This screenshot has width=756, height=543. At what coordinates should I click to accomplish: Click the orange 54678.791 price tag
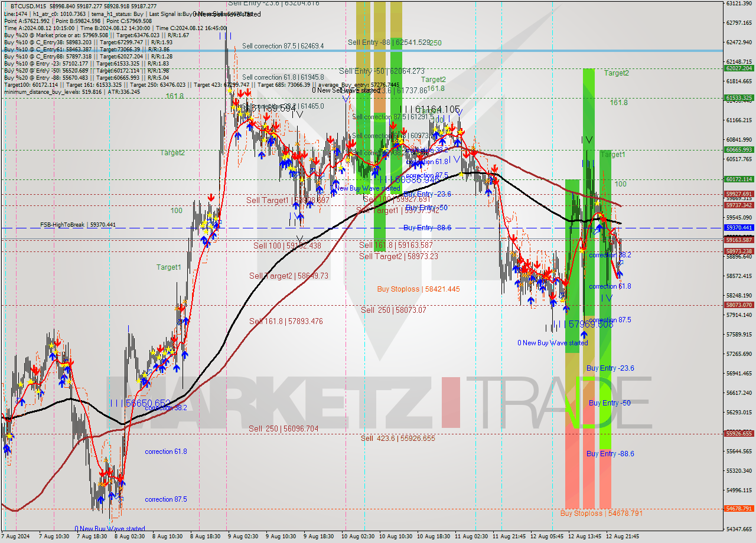coord(739,509)
